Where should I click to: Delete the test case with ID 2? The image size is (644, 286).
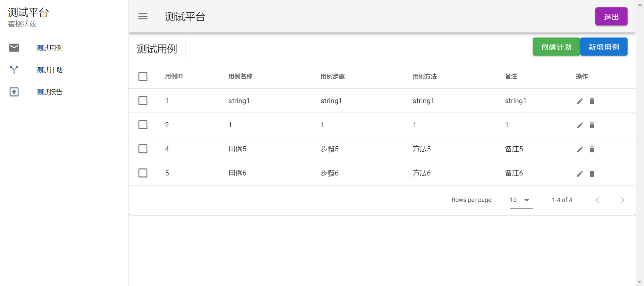[x=592, y=125]
